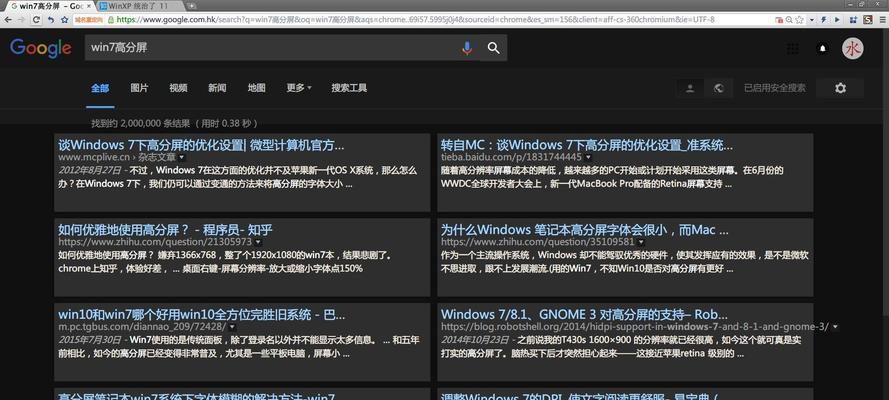889x400 pixels.
Task: Click the play triangle toolbar icon
Action: [x=837, y=19]
